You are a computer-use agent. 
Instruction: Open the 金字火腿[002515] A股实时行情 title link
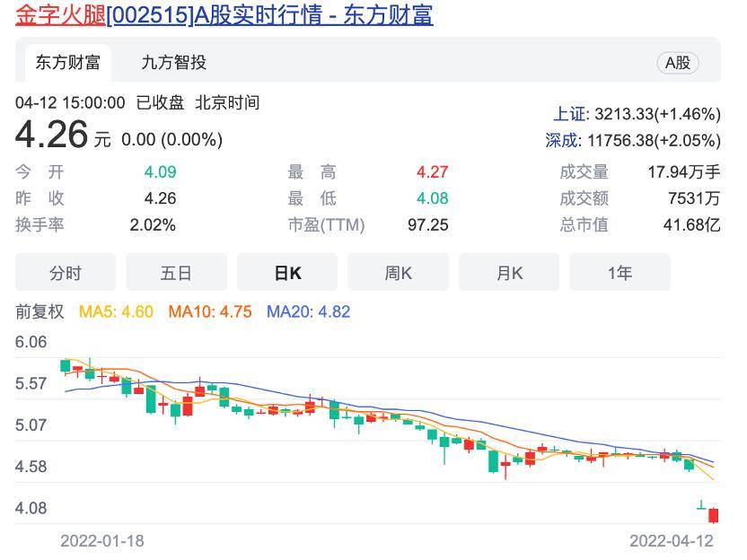[x=224, y=14]
